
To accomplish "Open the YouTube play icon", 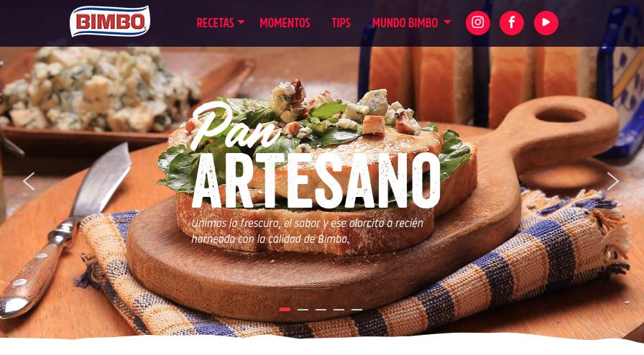I will pyautogui.click(x=546, y=22).
